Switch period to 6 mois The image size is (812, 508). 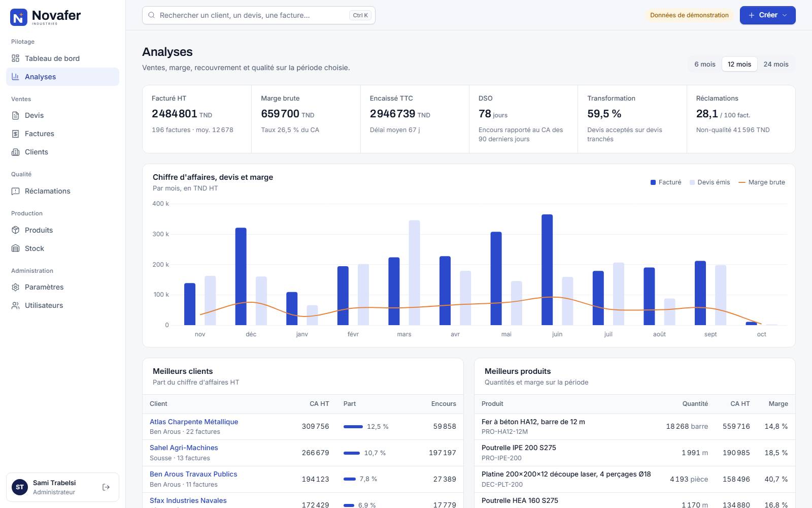pos(705,64)
